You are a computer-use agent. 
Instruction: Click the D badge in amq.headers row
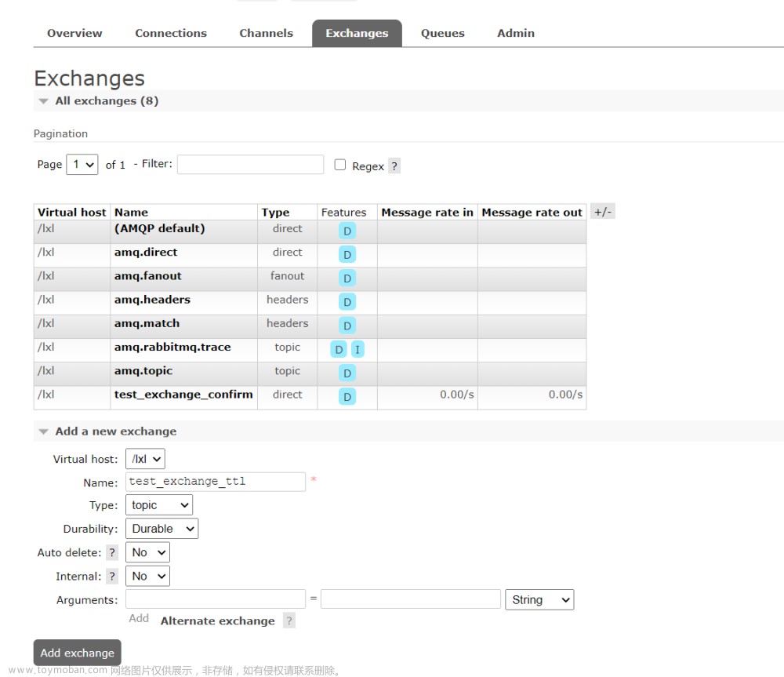point(347,302)
